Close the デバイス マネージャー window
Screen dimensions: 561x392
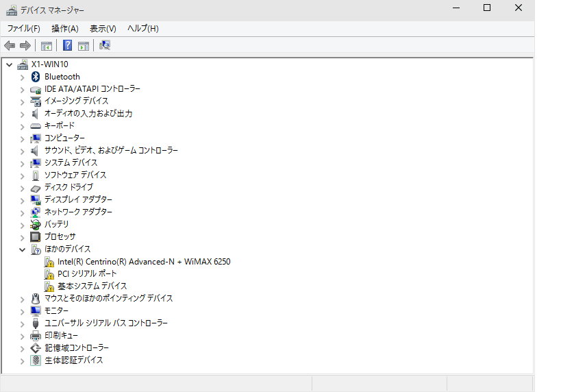[x=519, y=8]
